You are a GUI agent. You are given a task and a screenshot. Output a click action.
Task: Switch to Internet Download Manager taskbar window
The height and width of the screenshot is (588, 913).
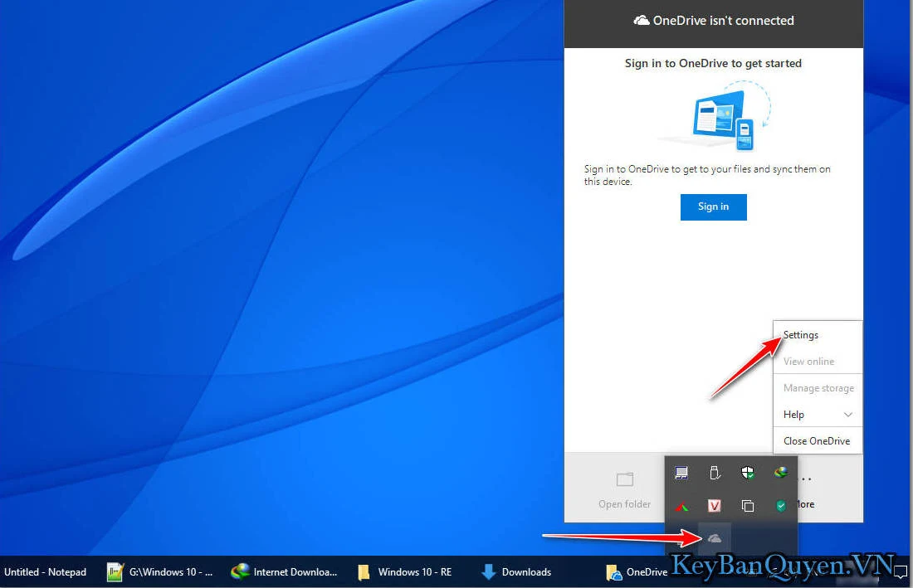(x=284, y=572)
